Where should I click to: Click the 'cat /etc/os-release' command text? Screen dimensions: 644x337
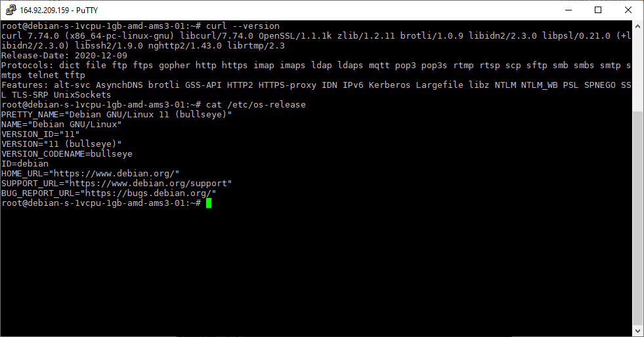[x=256, y=104]
